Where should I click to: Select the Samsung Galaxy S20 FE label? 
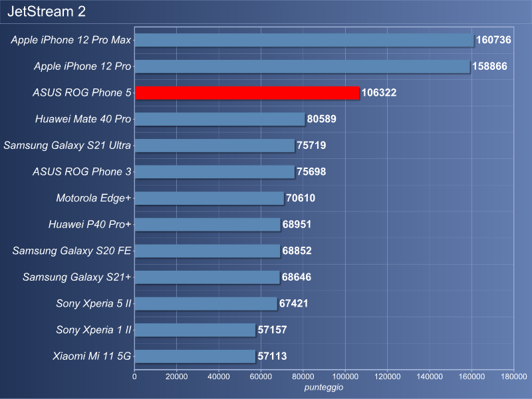pos(72,251)
